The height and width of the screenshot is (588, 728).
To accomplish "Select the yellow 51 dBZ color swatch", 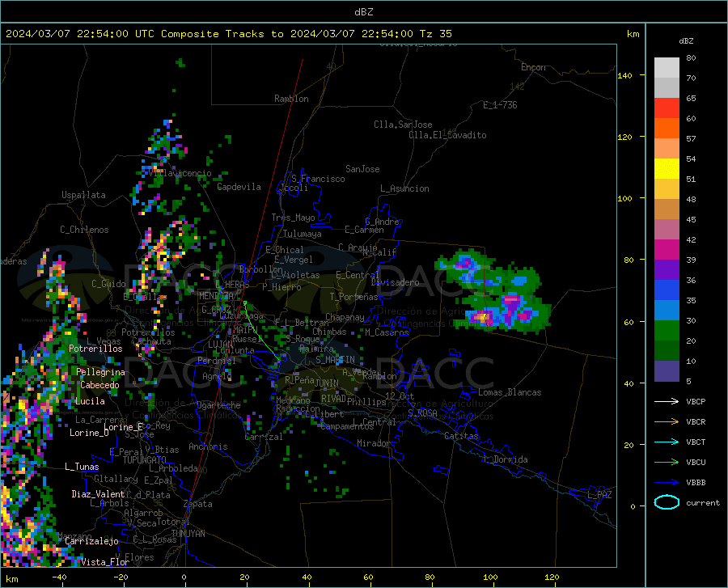I will coord(667,169).
